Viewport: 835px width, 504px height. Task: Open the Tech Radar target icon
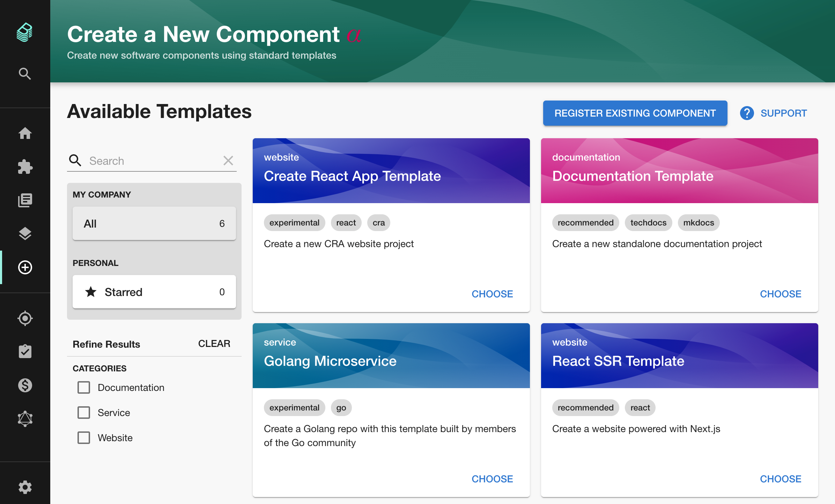(25, 318)
